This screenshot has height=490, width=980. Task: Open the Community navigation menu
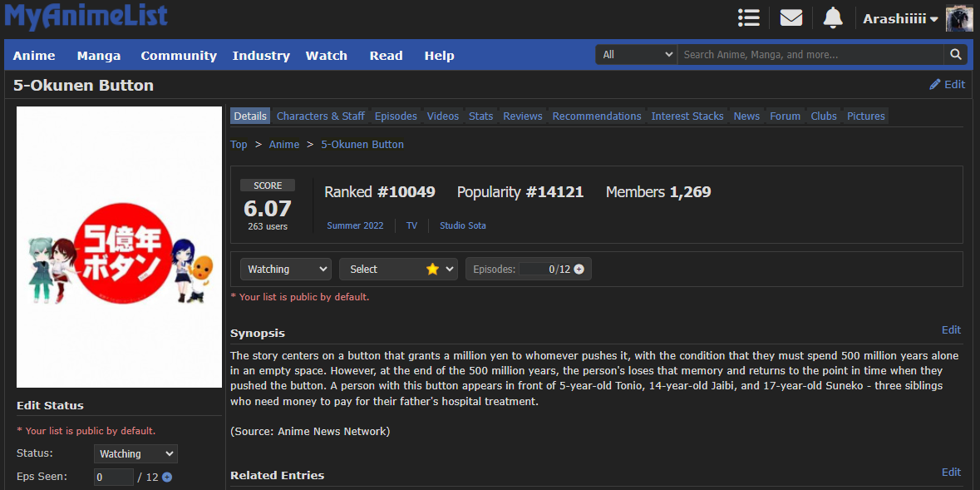[179, 56]
